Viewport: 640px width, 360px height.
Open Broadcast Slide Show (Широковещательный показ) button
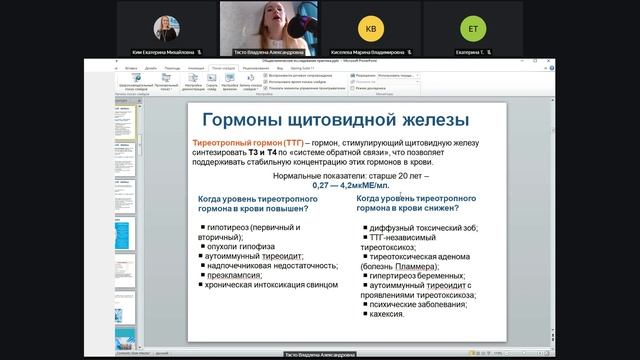(x=136, y=82)
